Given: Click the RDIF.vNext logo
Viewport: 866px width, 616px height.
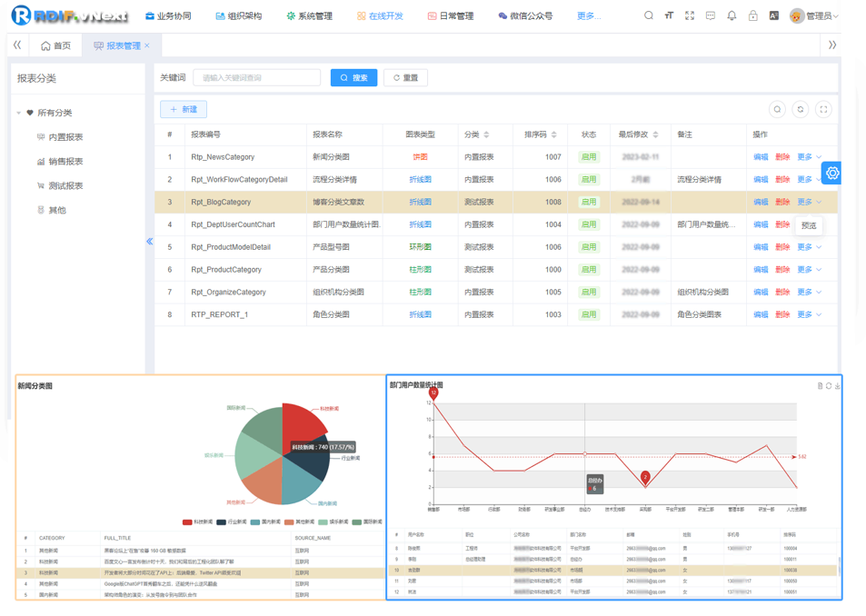Looking at the screenshot, I should [70, 15].
